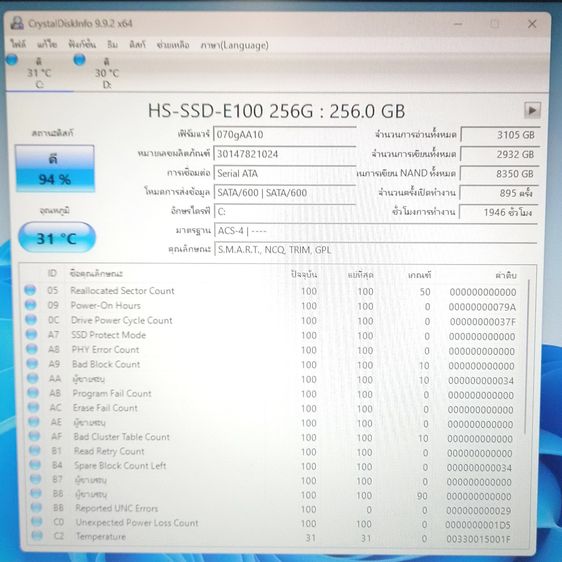
Task: Click the drive letter field C:
Action: pos(285,212)
